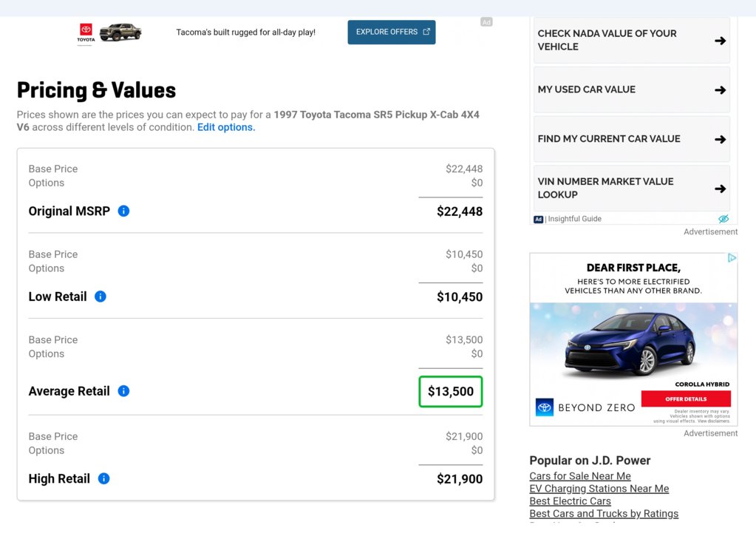This screenshot has height=556, width=756.
Task: Select the $22,448 Original MSRP total
Action: tap(460, 211)
